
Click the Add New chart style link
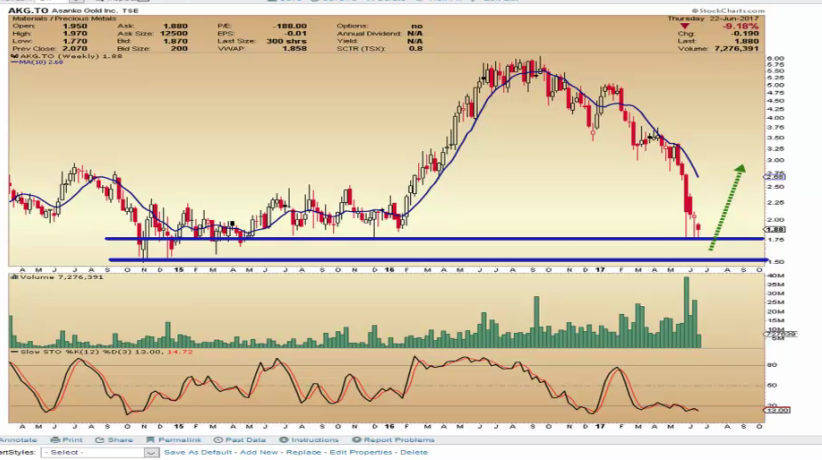[x=259, y=452]
